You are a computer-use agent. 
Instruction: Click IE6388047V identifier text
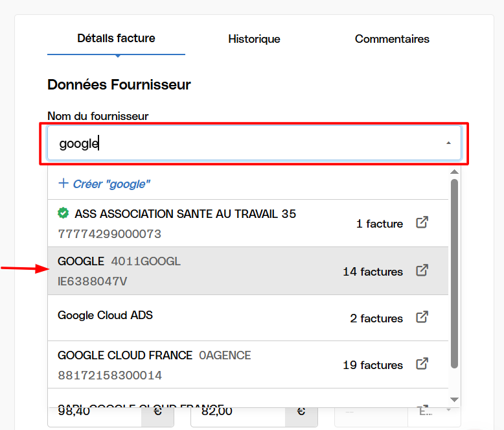92,281
